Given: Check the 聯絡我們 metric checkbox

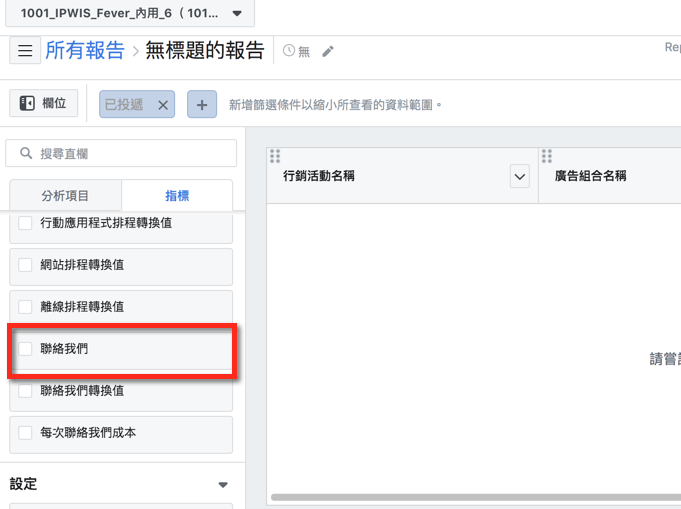Looking at the screenshot, I should [26, 349].
